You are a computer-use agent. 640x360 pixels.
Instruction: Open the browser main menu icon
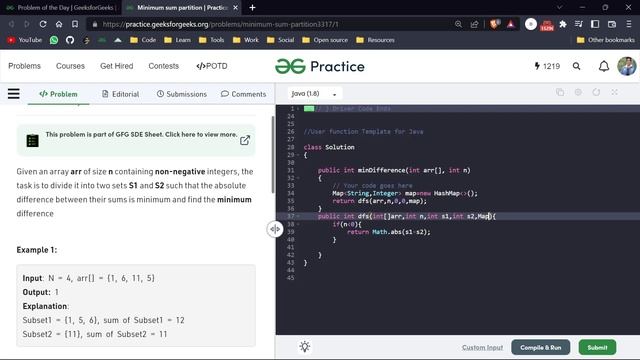(629, 24)
